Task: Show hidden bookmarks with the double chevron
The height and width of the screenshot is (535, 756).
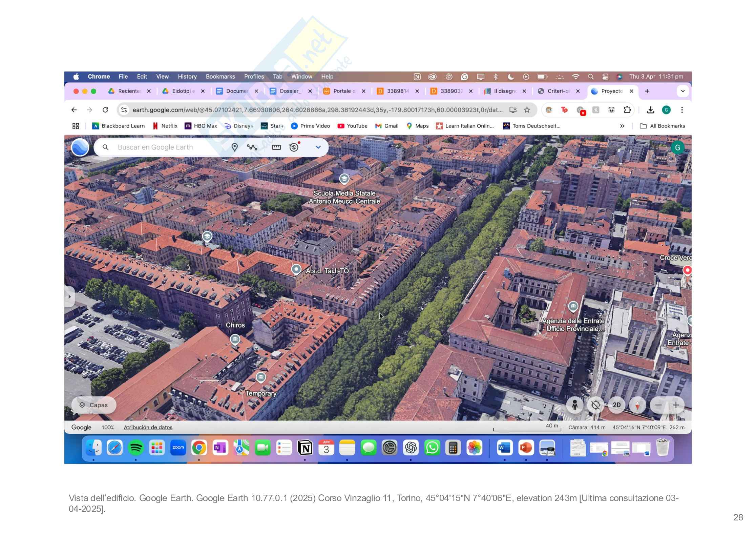Action: tap(622, 126)
